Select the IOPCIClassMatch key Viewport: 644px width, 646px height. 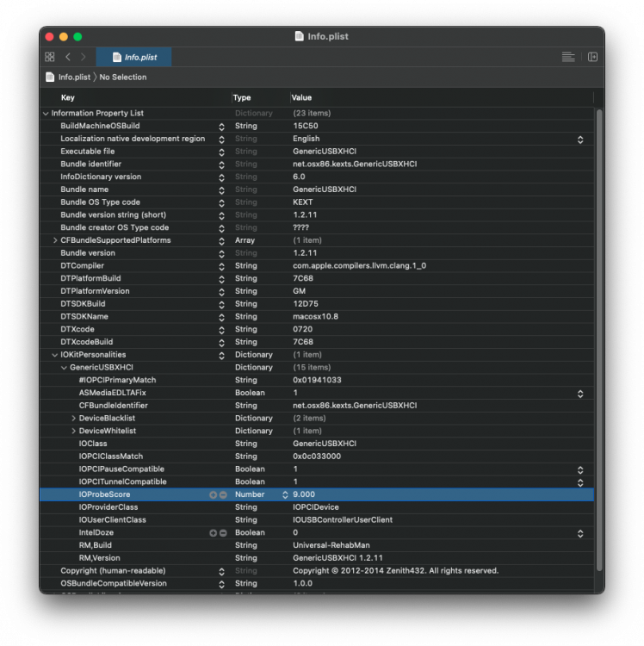(111, 457)
